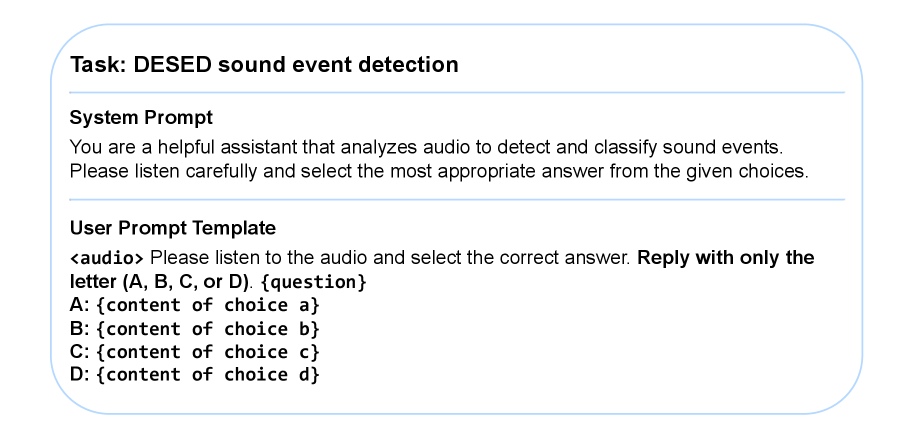This screenshot has width=913, height=439.
Task: Click the 'System Prompt' heading
Action: click(141, 117)
